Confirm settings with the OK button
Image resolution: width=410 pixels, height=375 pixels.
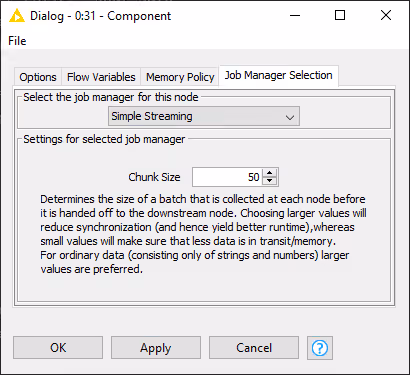click(58, 348)
